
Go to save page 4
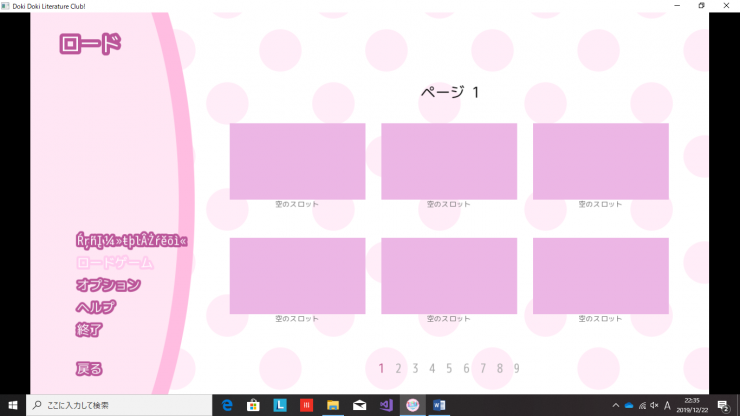pyautogui.click(x=432, y=368)
